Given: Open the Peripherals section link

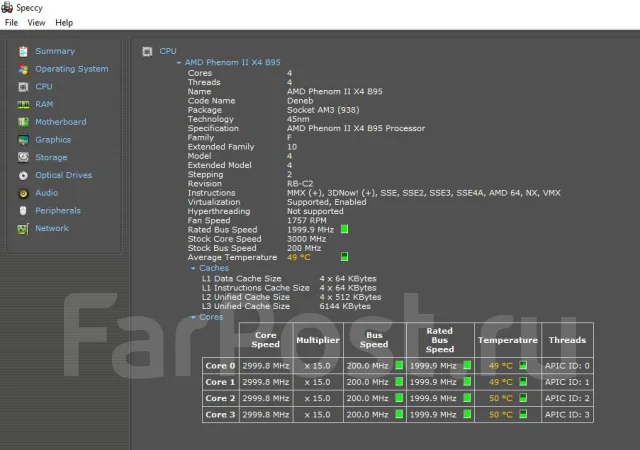Looking at the screenshot, I should click(58, 210).
